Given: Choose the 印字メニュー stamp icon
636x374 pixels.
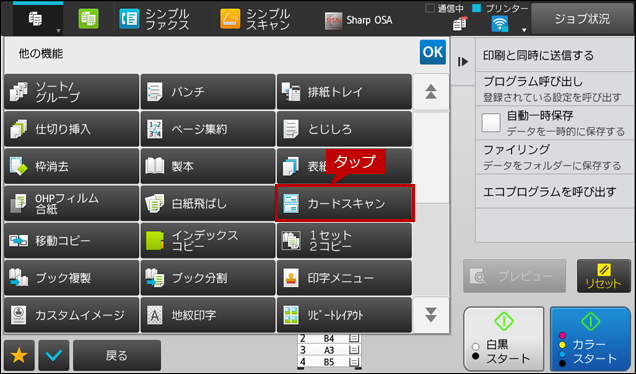Looking at the screenshot, I should coord(291,278).
